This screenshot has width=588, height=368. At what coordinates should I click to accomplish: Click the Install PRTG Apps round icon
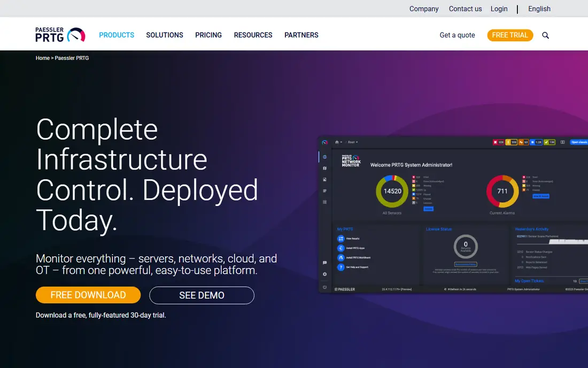[x=341, y=248]
